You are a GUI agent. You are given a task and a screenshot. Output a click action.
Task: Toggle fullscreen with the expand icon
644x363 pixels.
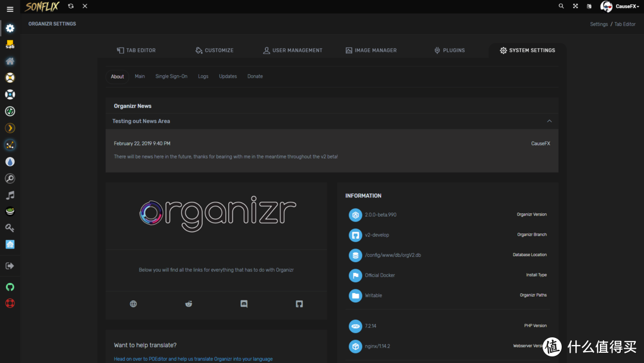click(x=575, y=6)
